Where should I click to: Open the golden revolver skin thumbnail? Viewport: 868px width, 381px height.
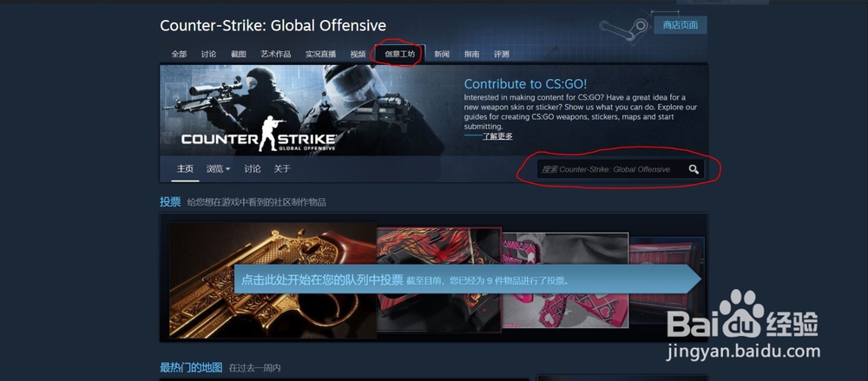pos(273,279)
